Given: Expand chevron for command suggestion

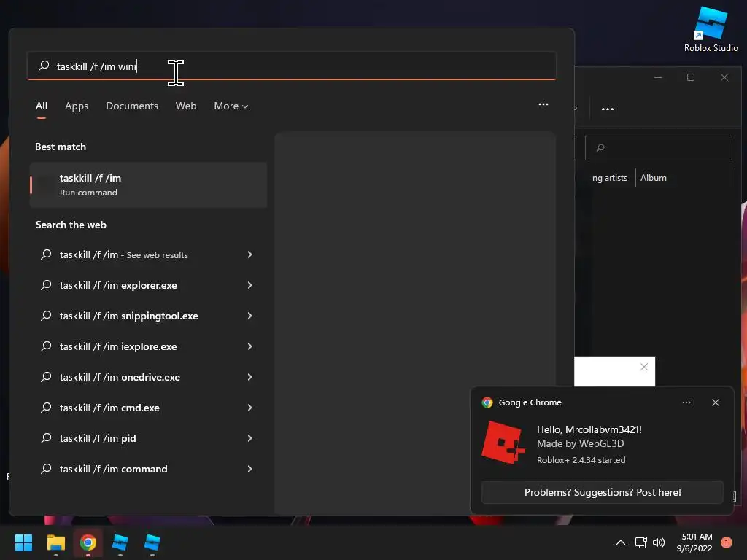Looking at the screenshot, I should (249, 469).
